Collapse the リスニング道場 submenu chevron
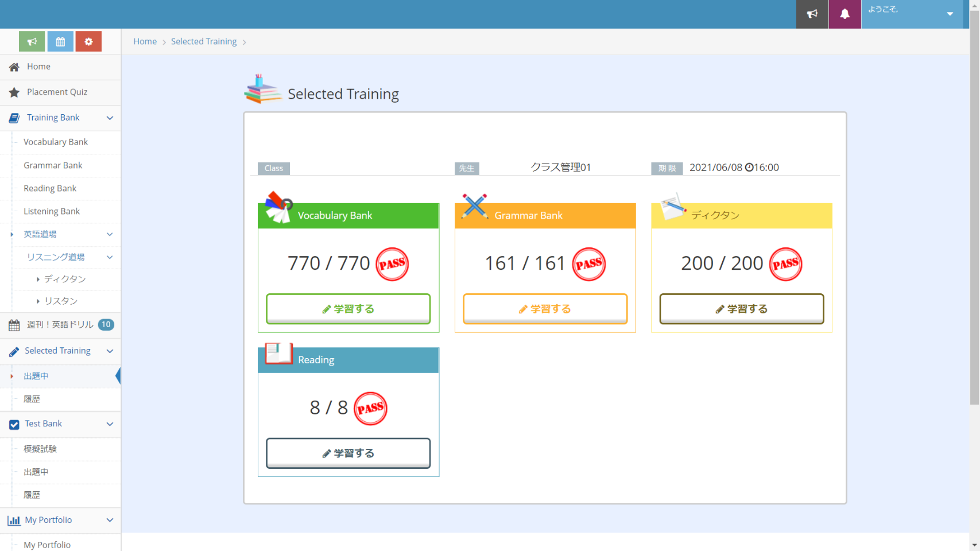The height and width of the screenshot is (551, 980). [110, 257]
